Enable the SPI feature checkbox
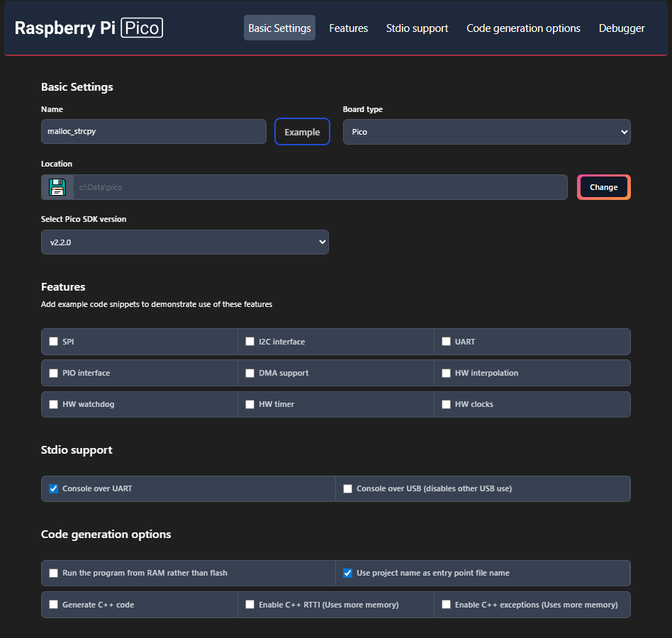The height and width of the screenshot is (638, 672). 54,342
